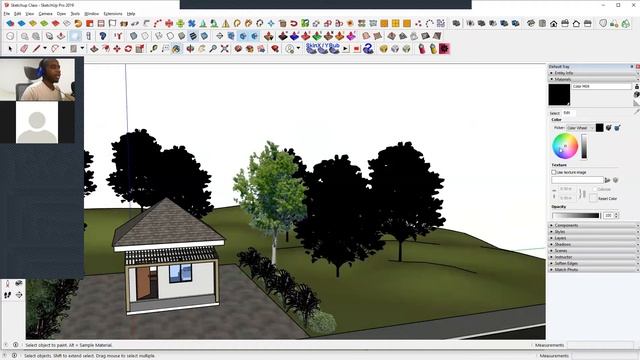Open the Camera menu
Image resolution: width=640 pixels, height=360 pixels.
[45, 14]
